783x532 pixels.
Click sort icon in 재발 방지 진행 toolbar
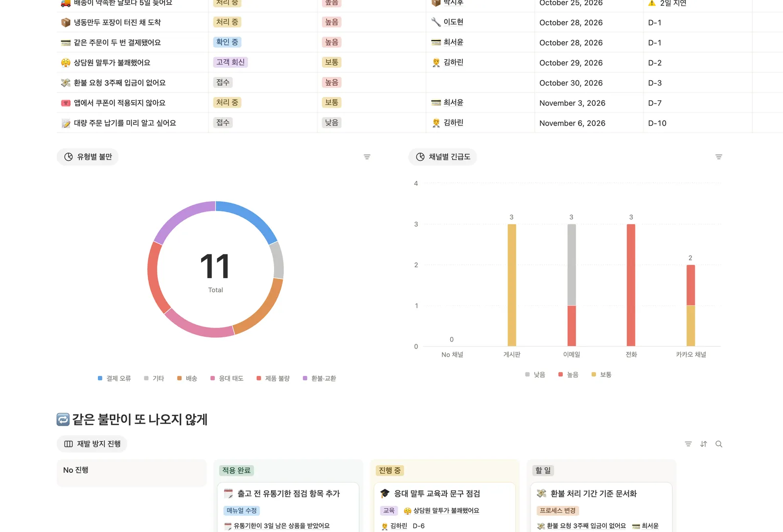tap(703, 444)
